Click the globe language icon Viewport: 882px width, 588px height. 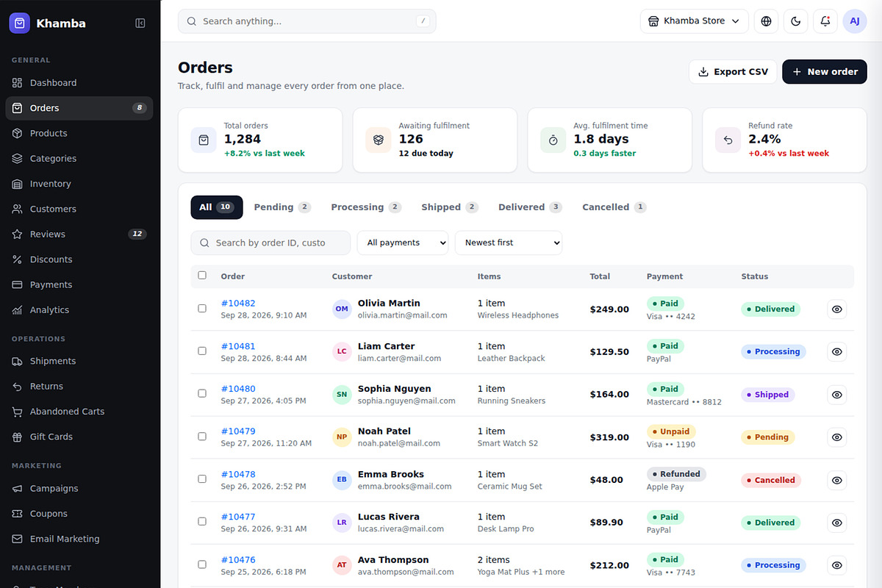click(x=767, y=21)
